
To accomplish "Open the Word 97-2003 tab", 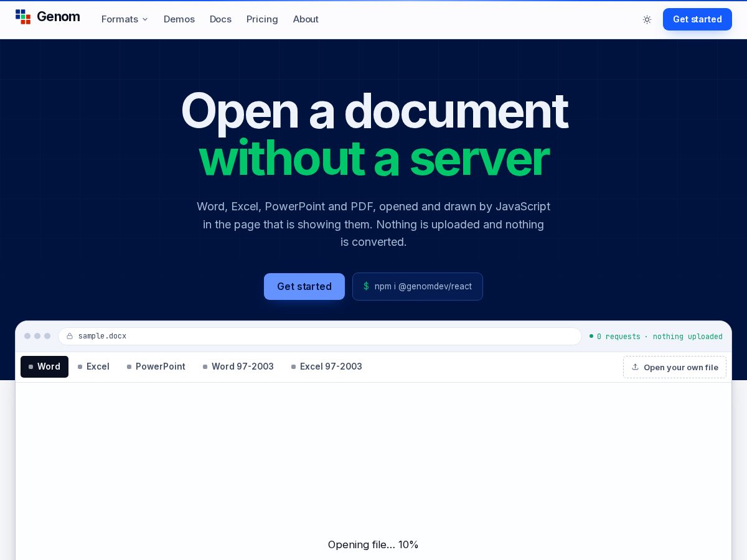I will (x=238, y=366).
